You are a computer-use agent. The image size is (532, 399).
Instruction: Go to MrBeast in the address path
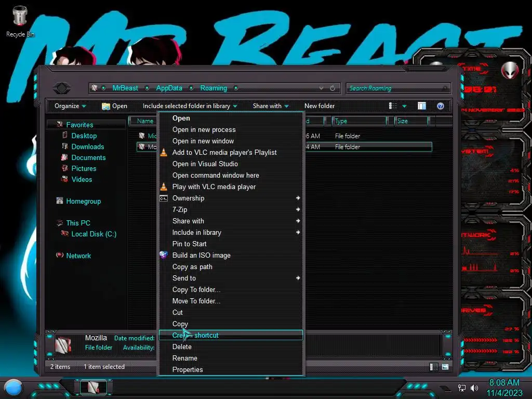(125, 88)
